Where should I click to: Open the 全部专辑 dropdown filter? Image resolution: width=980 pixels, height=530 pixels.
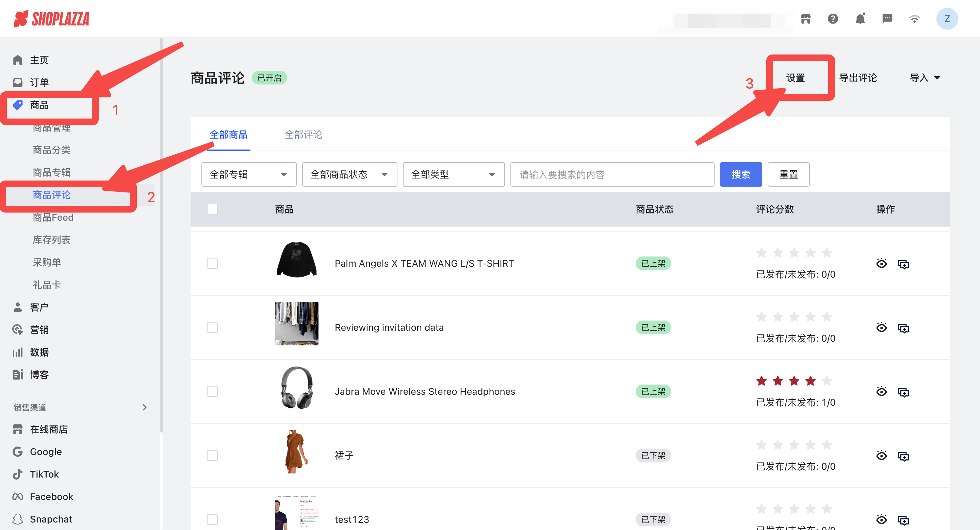click(248, 174)
